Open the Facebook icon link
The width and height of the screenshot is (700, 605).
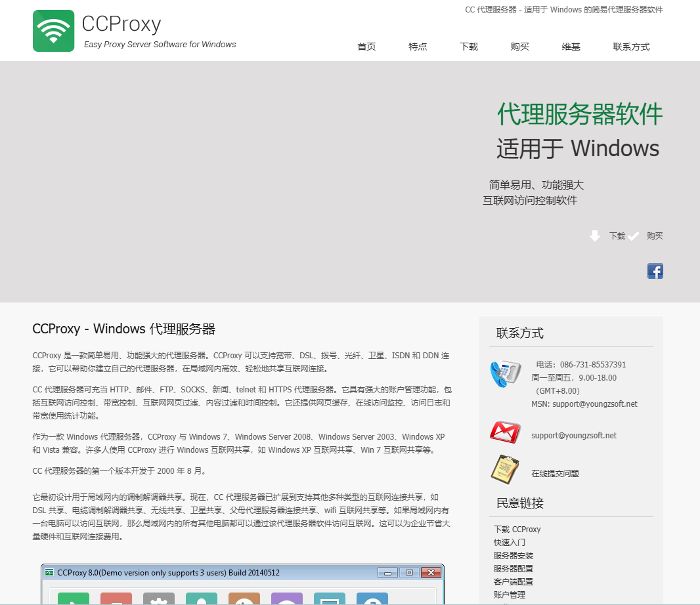click(655, 271)
